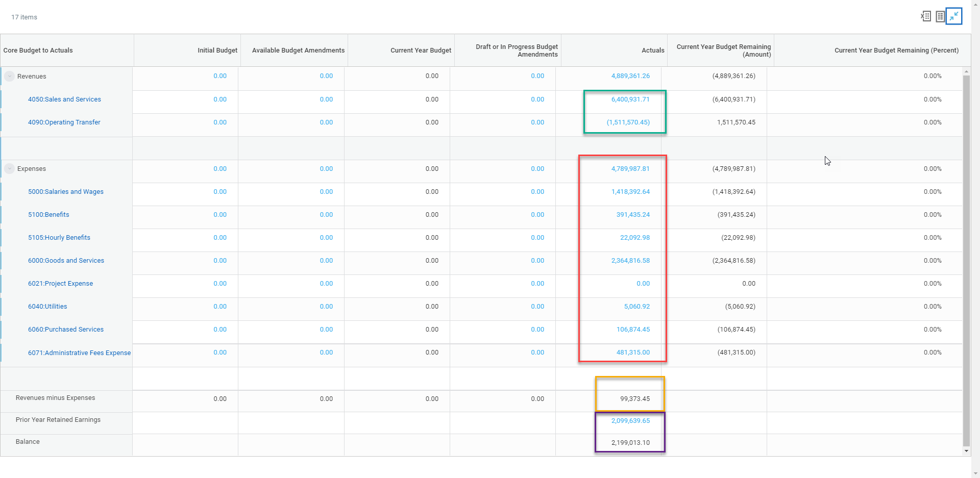This screenshot has width=980, height=478.
Task: Click the table's vertical scrollbar thumb
Action: tap(966, 255)
